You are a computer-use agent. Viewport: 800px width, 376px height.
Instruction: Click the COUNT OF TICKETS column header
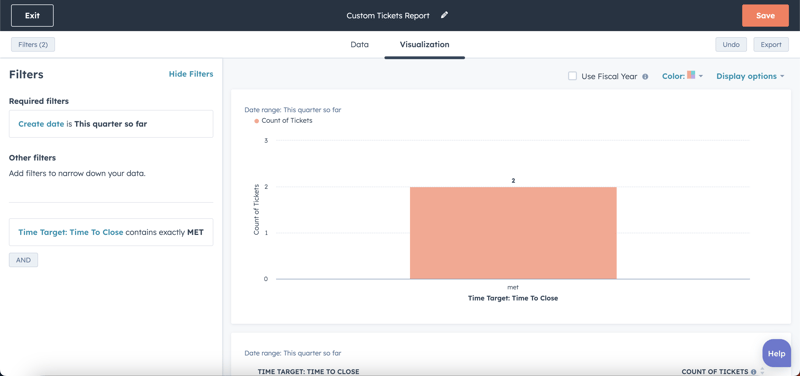(715, 371)
